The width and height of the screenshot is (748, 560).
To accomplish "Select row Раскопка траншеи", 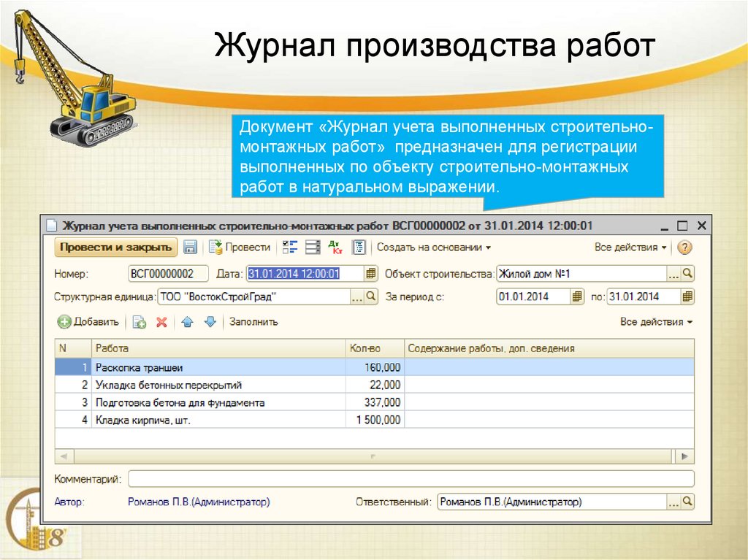I will (x=375, y=367).
